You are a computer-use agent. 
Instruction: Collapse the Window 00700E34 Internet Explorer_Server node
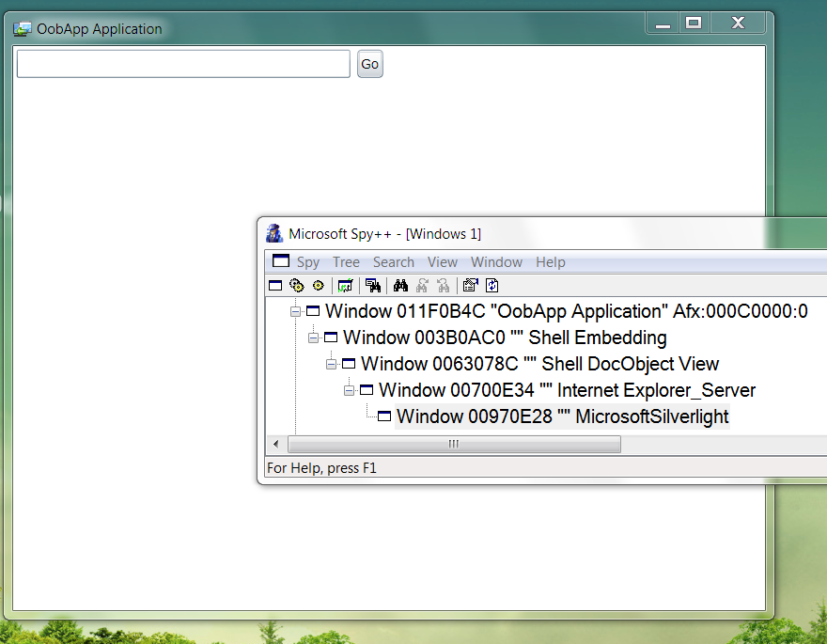[350, 391]
